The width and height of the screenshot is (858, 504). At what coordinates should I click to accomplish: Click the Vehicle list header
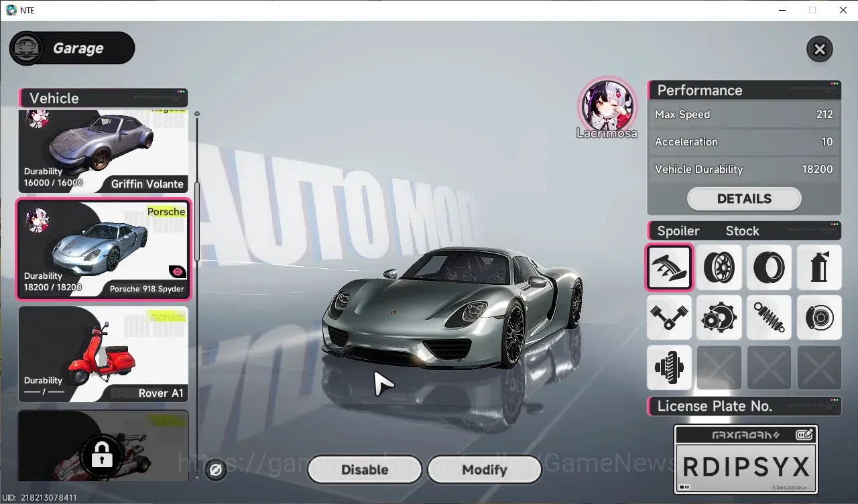(x=103, y=98)
